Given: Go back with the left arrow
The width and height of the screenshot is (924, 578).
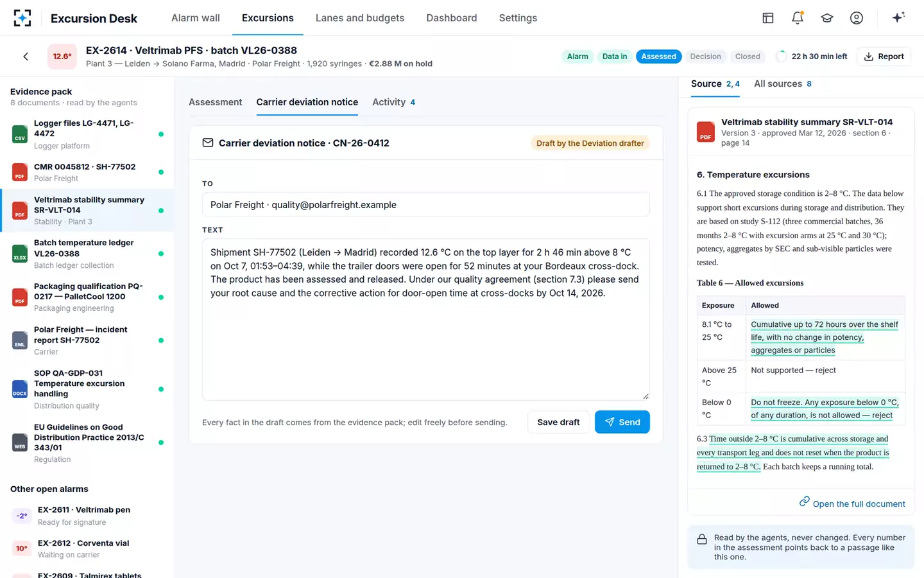Looking at the screenshot, I should coord(26,57).
